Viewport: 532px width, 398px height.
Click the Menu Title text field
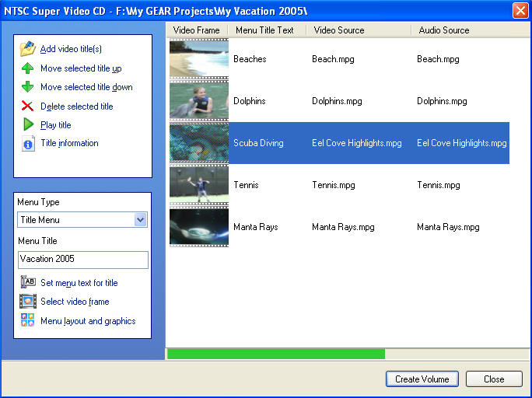(82, 260)
